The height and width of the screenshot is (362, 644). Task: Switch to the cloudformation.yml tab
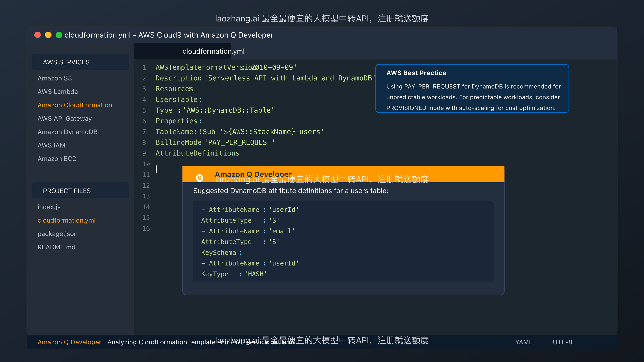coord(213,51)
